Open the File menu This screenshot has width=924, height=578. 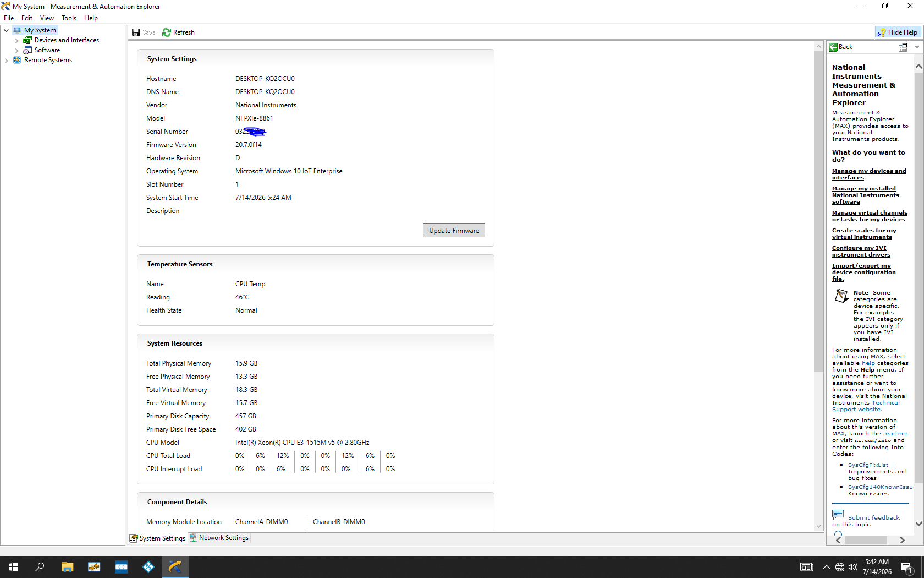coord(9,18)
